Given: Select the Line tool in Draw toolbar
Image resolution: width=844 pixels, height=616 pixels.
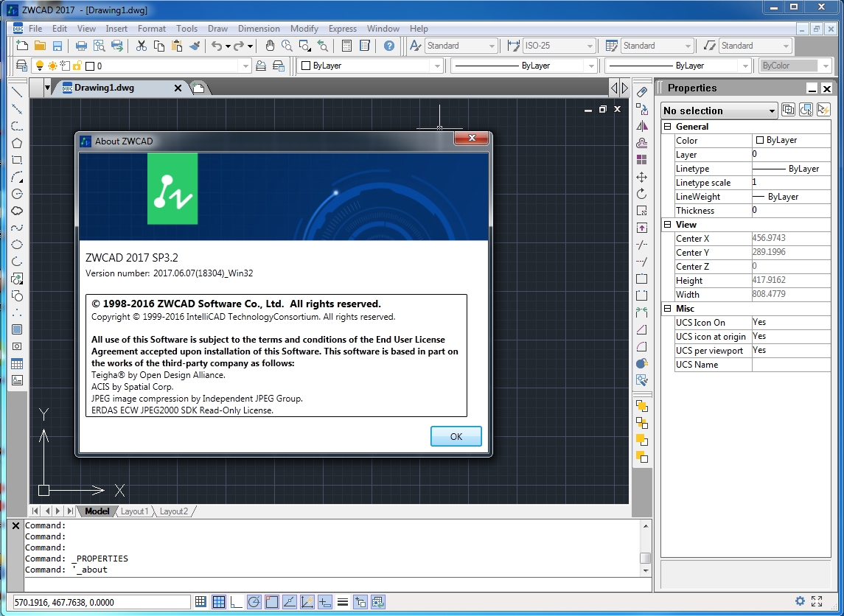Looking at the screenshot, I should point(17,92).
